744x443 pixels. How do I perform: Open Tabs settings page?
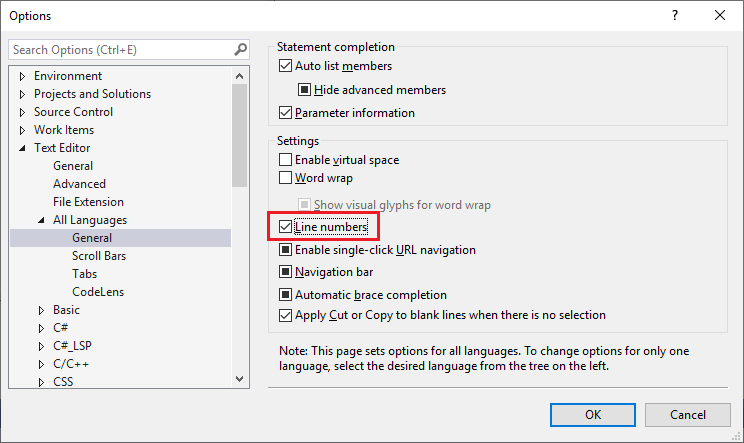coord(84,274)
